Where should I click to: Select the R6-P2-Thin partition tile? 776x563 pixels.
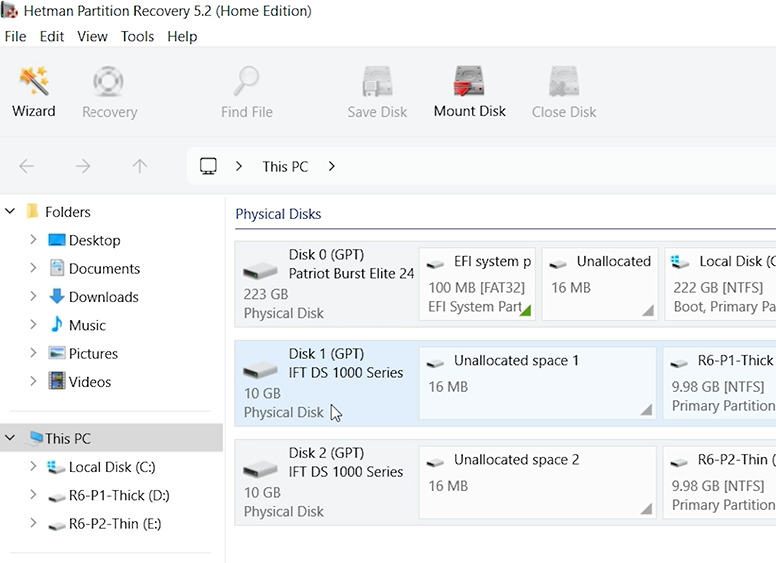coord(720,482)
